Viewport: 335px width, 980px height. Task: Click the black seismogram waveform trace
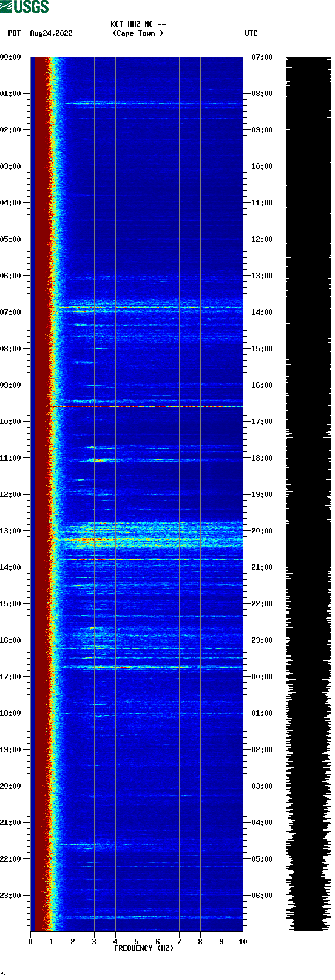click(x=308, y=494)
